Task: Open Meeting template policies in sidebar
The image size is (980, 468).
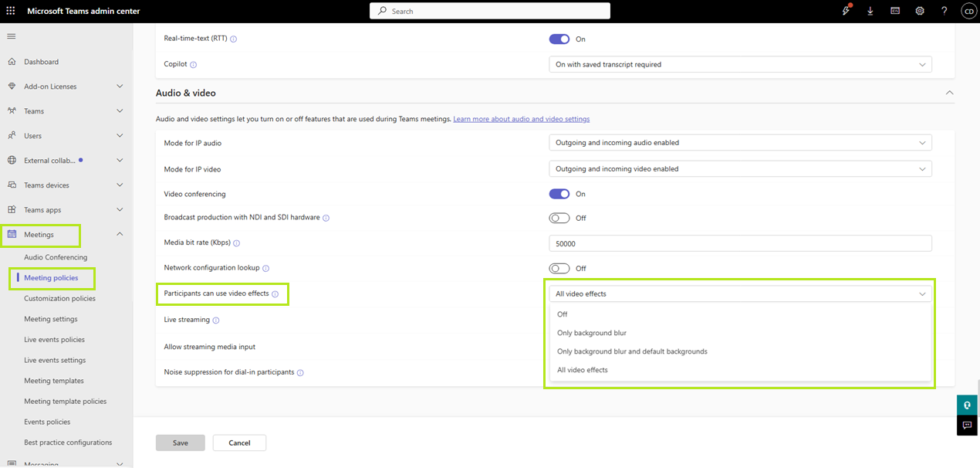Action: coord(65,402)
